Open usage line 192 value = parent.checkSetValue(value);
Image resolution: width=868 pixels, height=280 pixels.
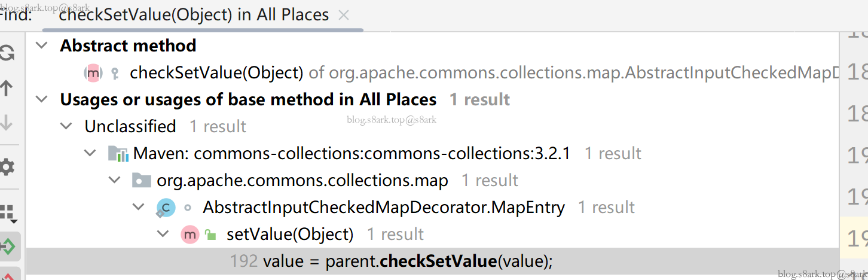pyautogui.click(x=433, y=261)
